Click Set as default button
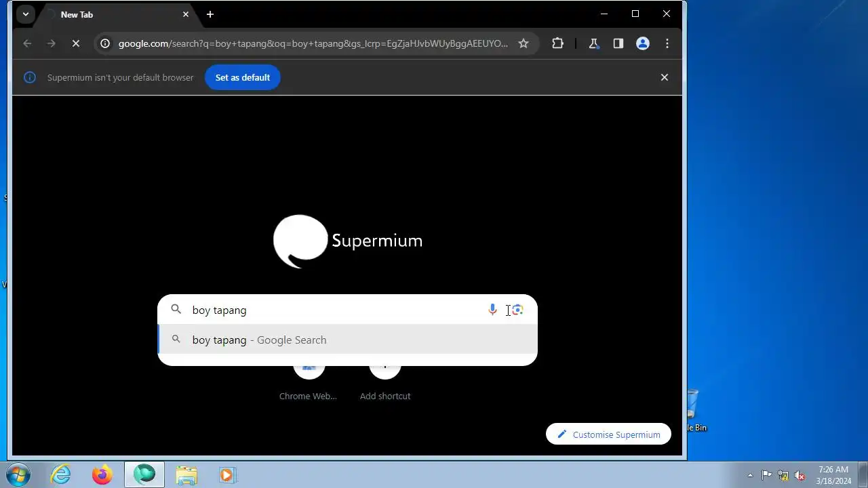This screenshot has width=868, height=488. point(243,77)
